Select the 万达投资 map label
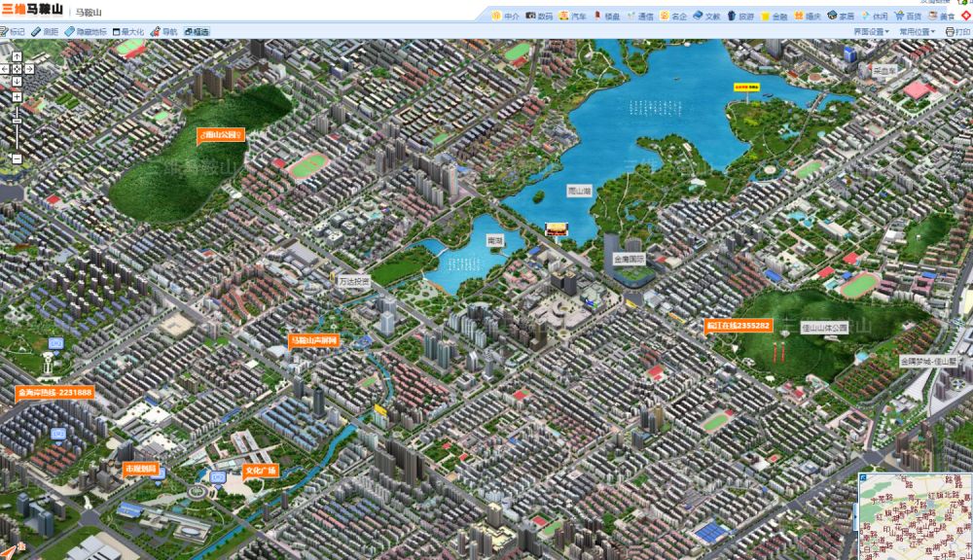Viewport: 973px width, 560px height. point(354,281)
